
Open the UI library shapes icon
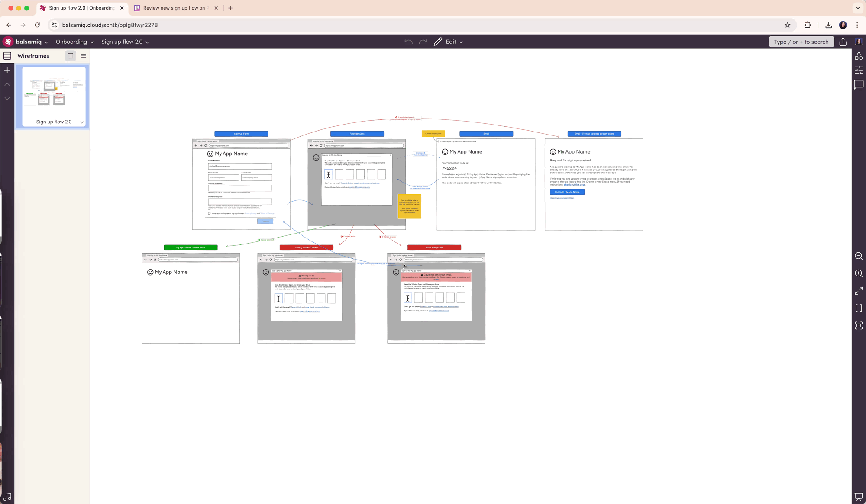click(x=859, y=56)
